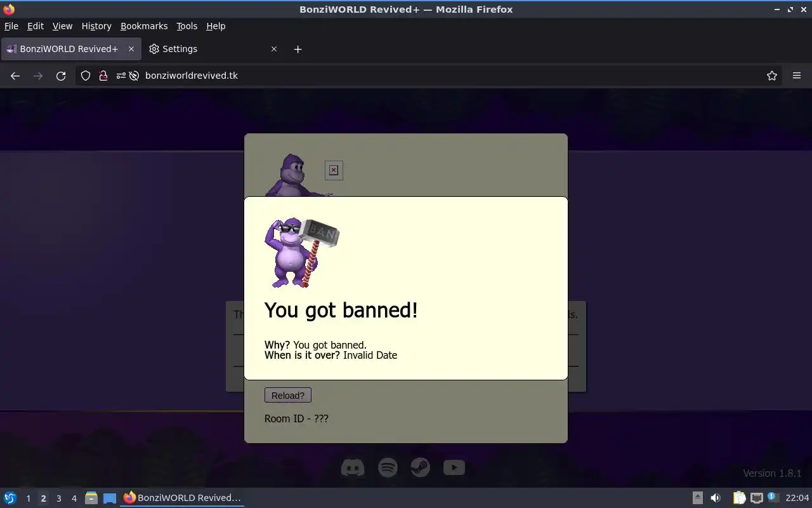Click the update notifier tray icon
Screen dimensions: 812x508
(773, 497)
